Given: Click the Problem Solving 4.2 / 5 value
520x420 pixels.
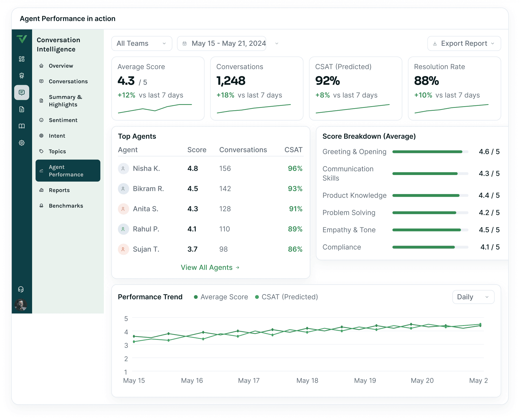Looking at the screenshot, I should point(489,213).
